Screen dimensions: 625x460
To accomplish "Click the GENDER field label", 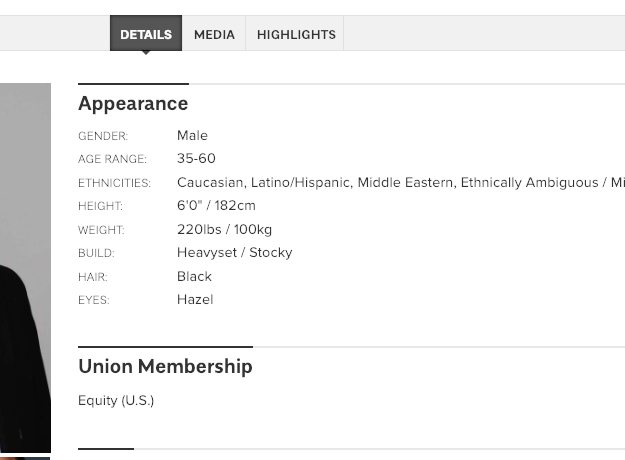I will tap(103, 136).
